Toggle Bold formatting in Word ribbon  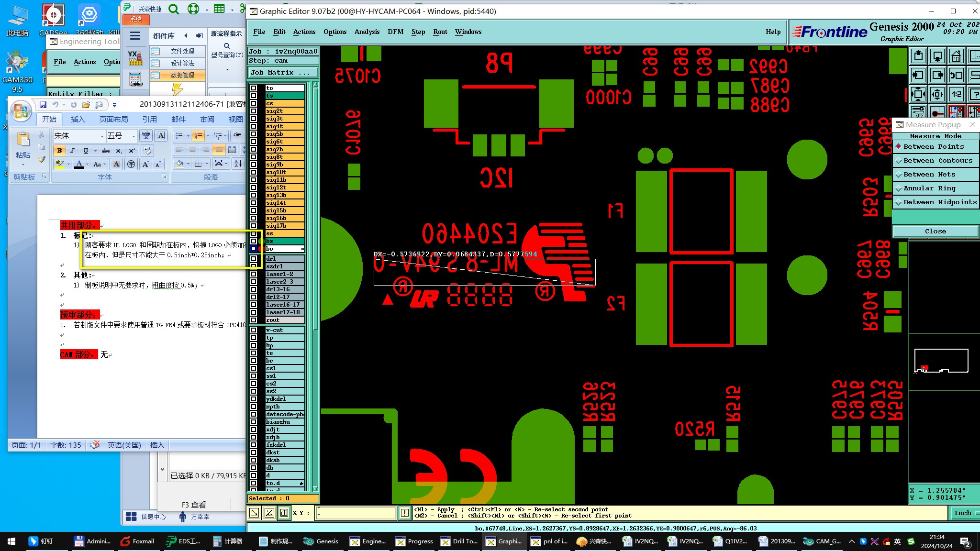pyautogui.click(x=59, y=151)
